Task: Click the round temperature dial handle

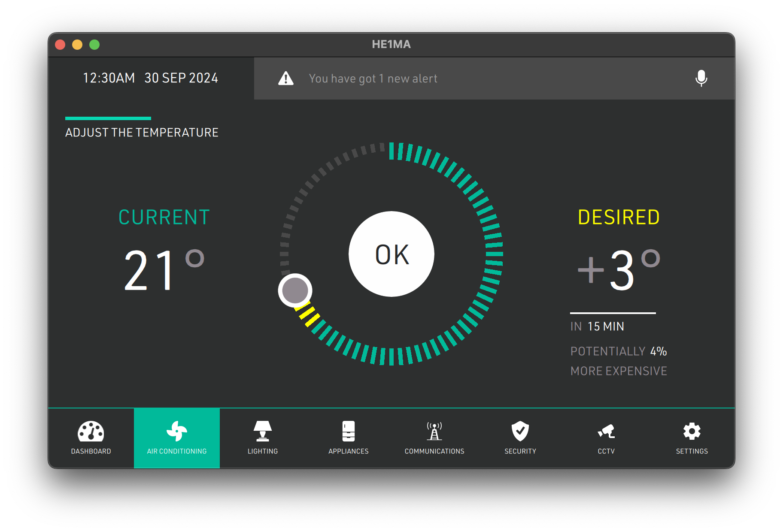Action: 295,290
